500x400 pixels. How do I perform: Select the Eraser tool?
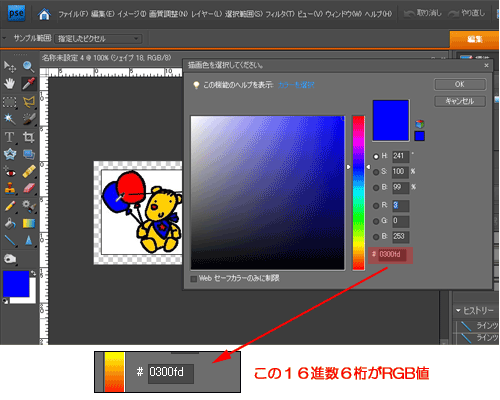(29, 188)
